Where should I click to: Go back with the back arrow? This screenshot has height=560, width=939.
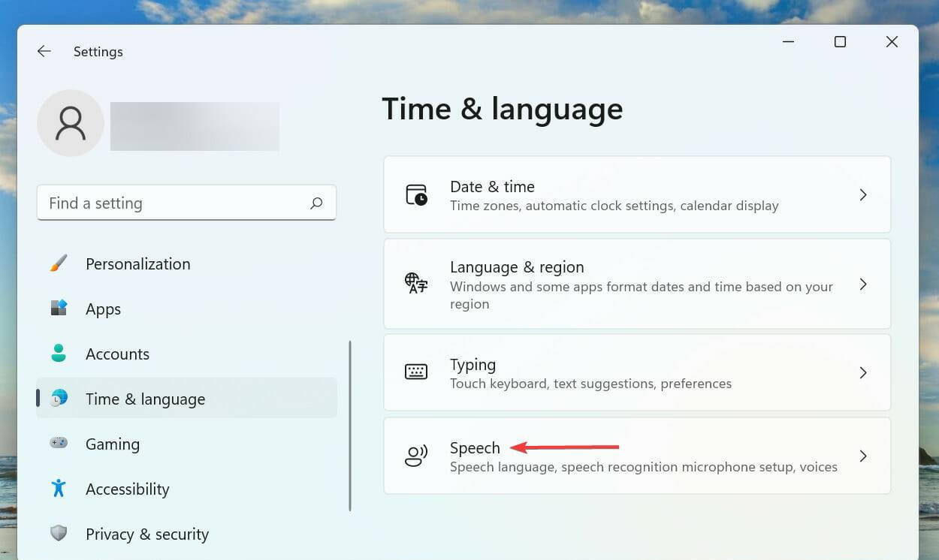(44, 51)
